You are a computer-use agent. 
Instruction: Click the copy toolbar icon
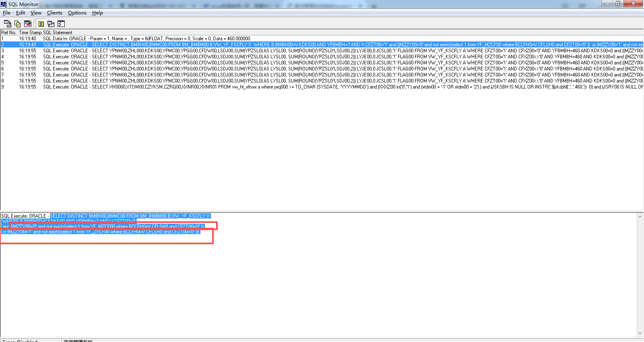(x=17, y=24)
